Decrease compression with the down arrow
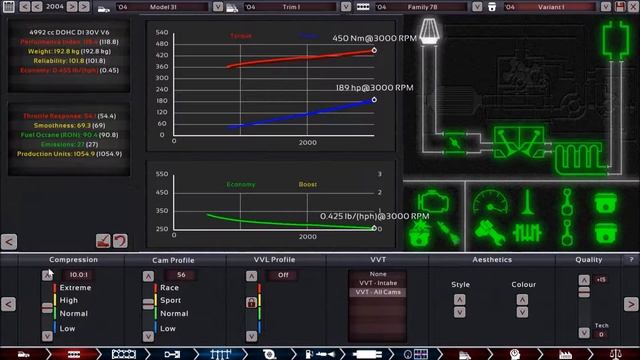 pyautogui.click(x=47, y=336)
